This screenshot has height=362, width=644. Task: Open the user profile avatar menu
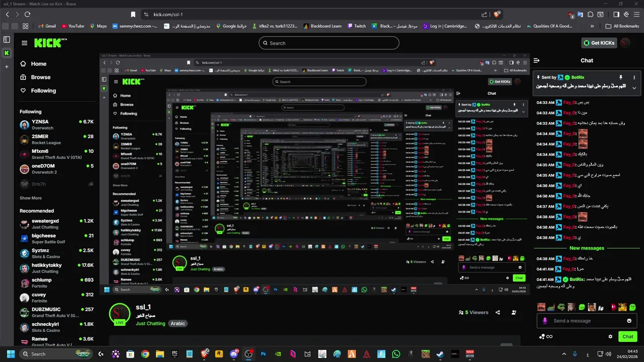click(x=625, y=43)
